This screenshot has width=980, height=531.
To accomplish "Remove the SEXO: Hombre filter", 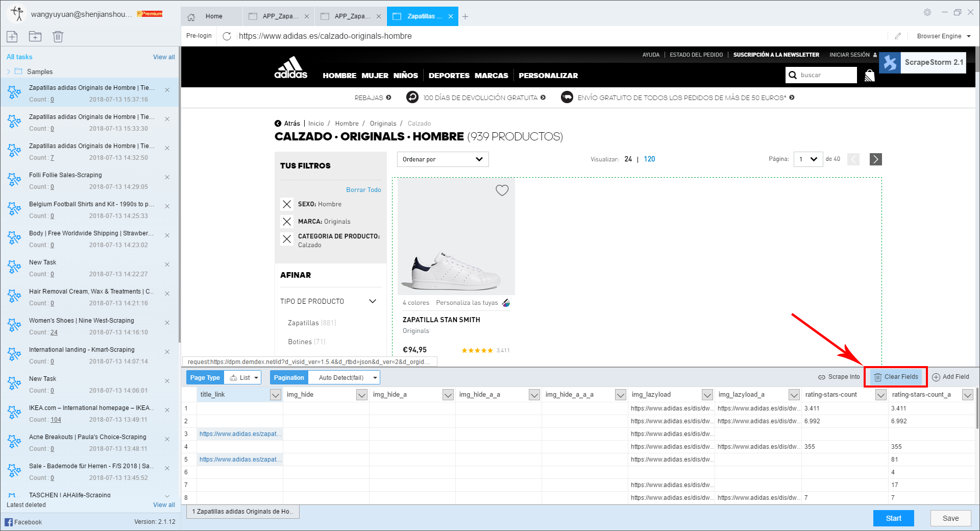I will 287,204.
